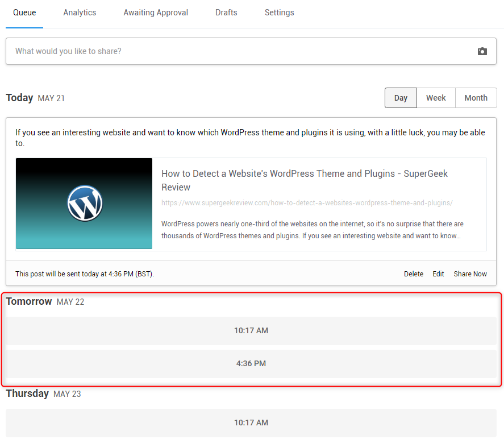The height and width of the screenshot is (439, 504).
Task: Go to the Drafts tab
Action: 226,13
